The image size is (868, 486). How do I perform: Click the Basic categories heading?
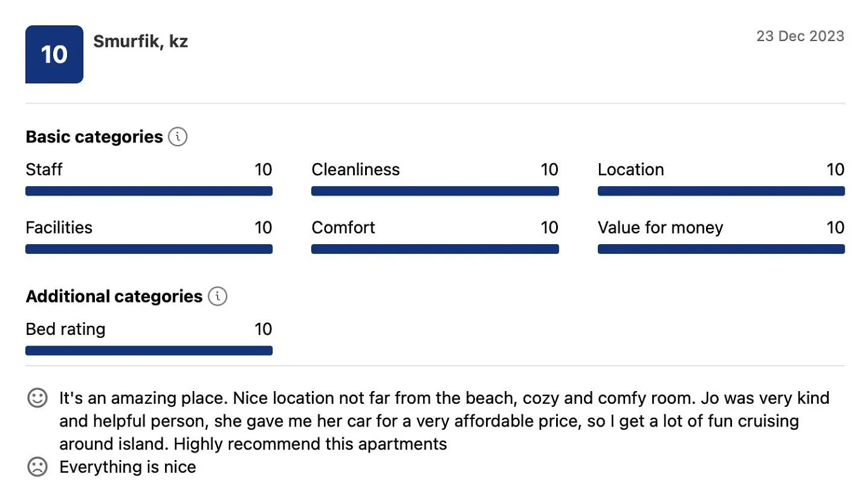coord(94,137)
